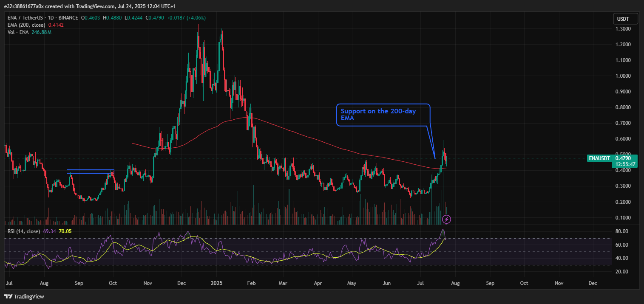The image size is (644, 304).
Task: Click the EMA value 0.4142
Action: click(x=56, y=25)
